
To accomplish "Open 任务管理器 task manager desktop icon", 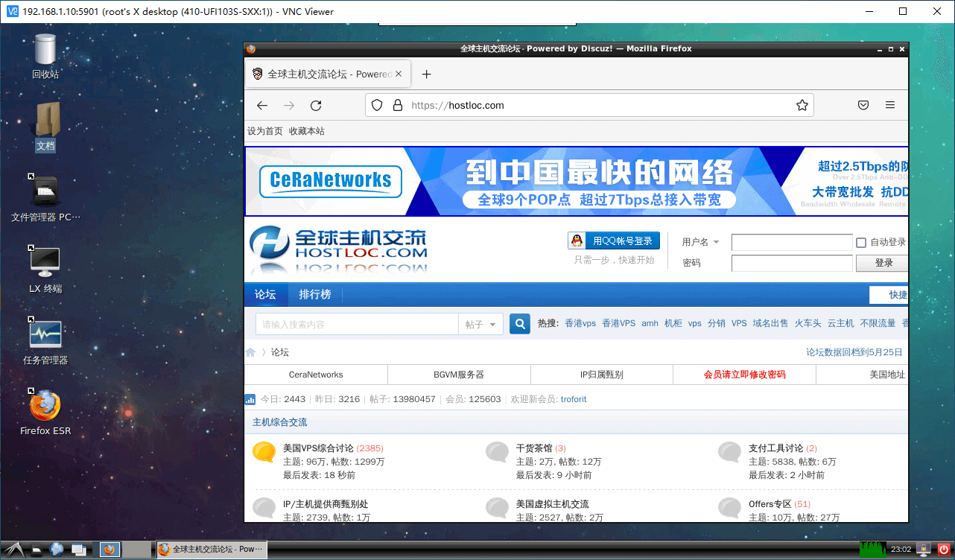I will tap(45, 334).
